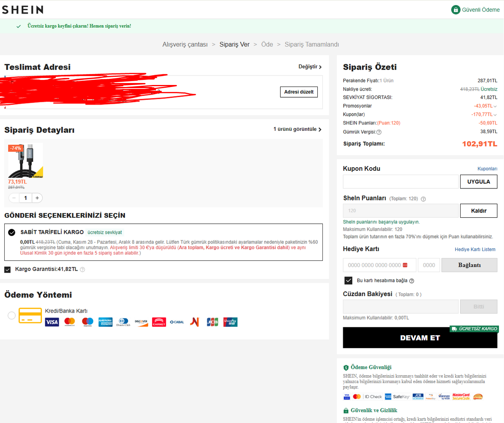504x423 pixels.
Task: Click the Discover card logo
Action: point(141,322)
